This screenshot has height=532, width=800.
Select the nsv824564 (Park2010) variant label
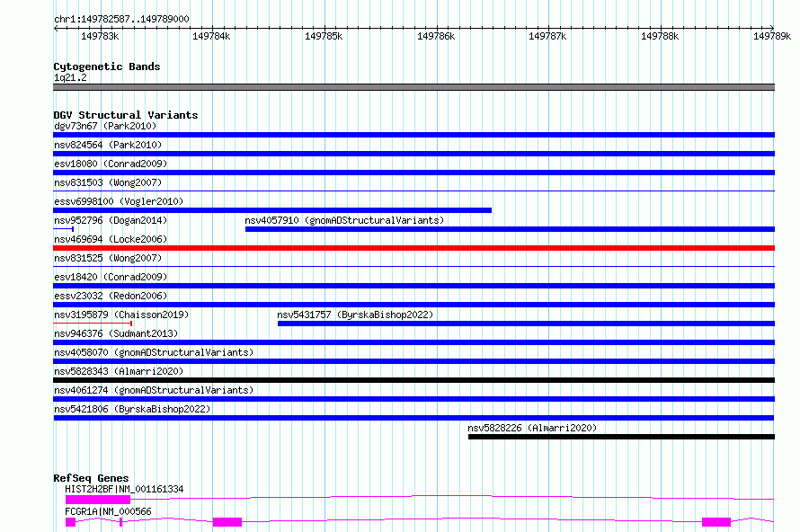(108, 145)
